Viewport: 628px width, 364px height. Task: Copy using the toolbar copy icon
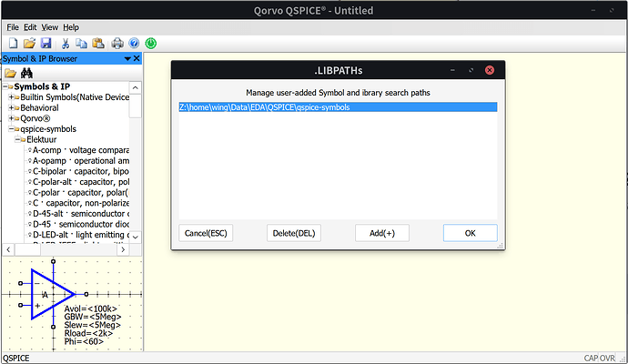(81, 43)
